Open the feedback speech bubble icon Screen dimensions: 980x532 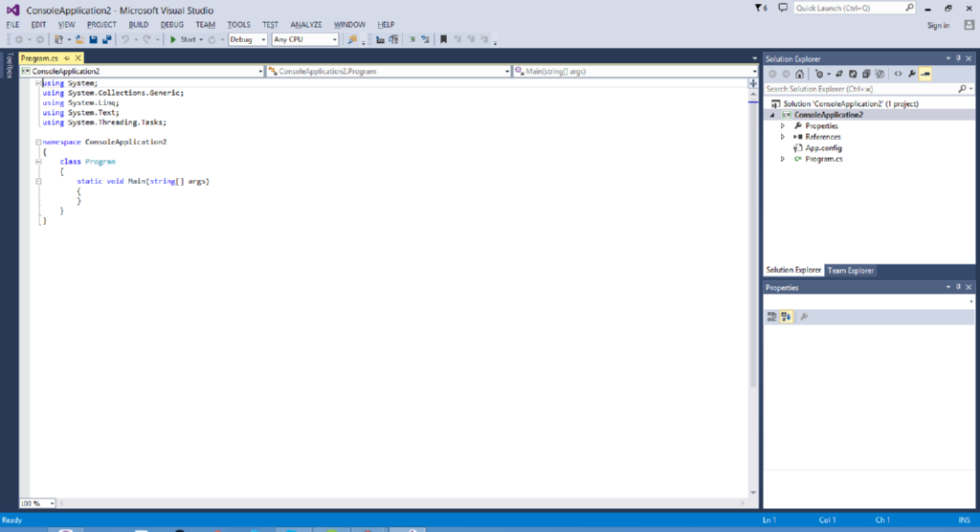coord(783,8)
